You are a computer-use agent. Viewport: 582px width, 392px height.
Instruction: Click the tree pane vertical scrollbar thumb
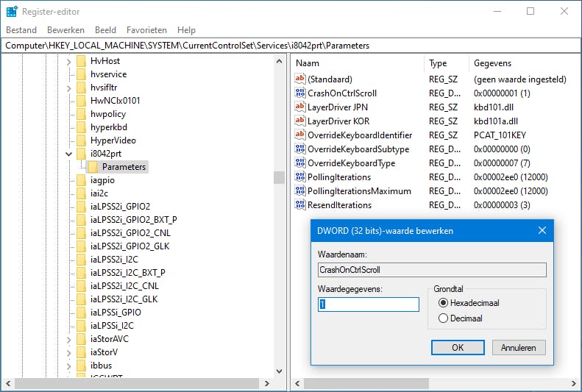(279, 177)
